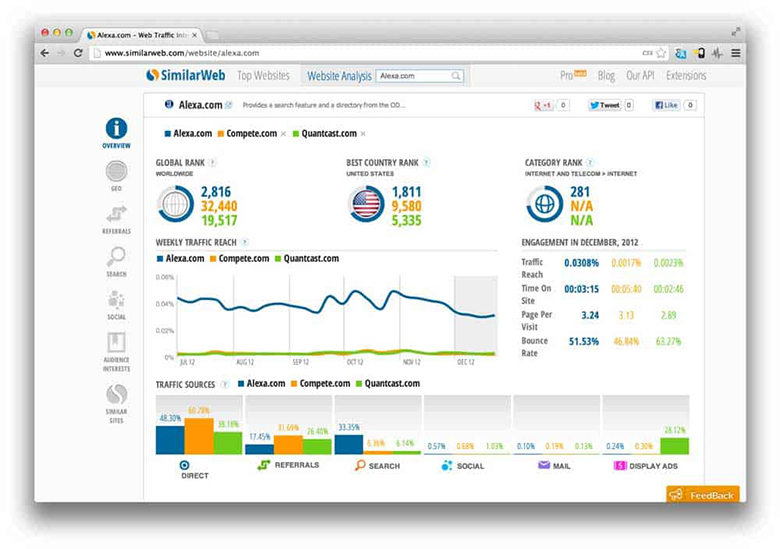Open the Search sidebar section
Screen dimensions: 780x549
click(x=116, y=259)
